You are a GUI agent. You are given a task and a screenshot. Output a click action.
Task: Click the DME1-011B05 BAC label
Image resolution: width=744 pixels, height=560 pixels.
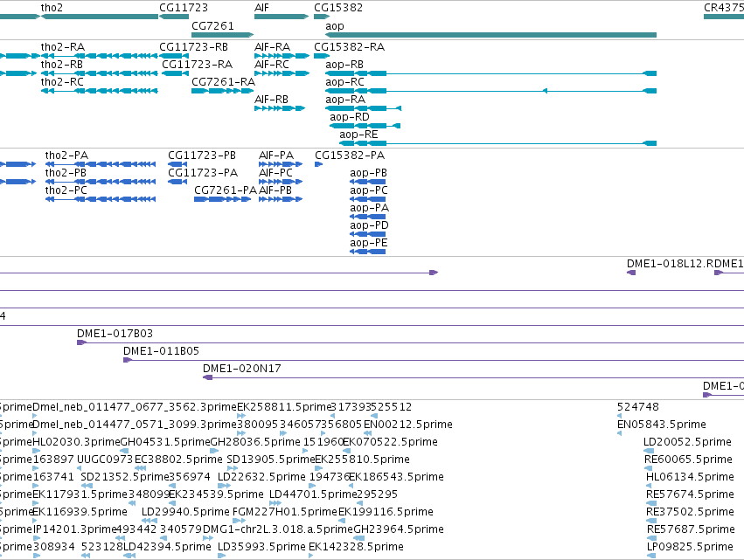pos(162,351)
